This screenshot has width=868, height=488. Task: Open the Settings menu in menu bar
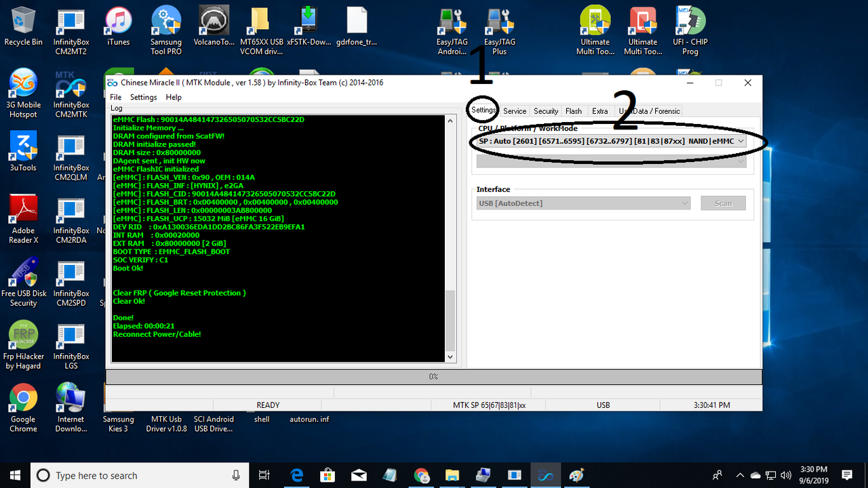pos(143,98)
